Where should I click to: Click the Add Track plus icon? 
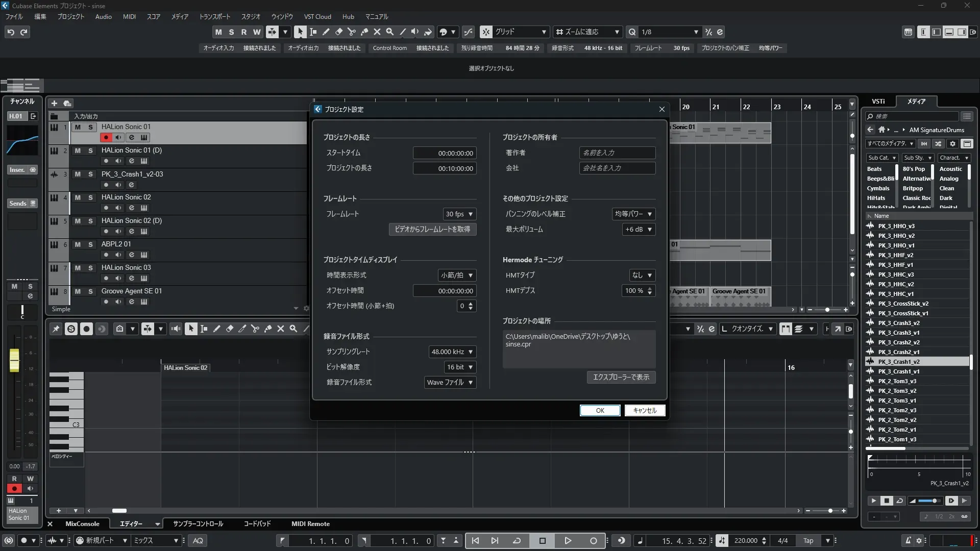pos(54,103)
